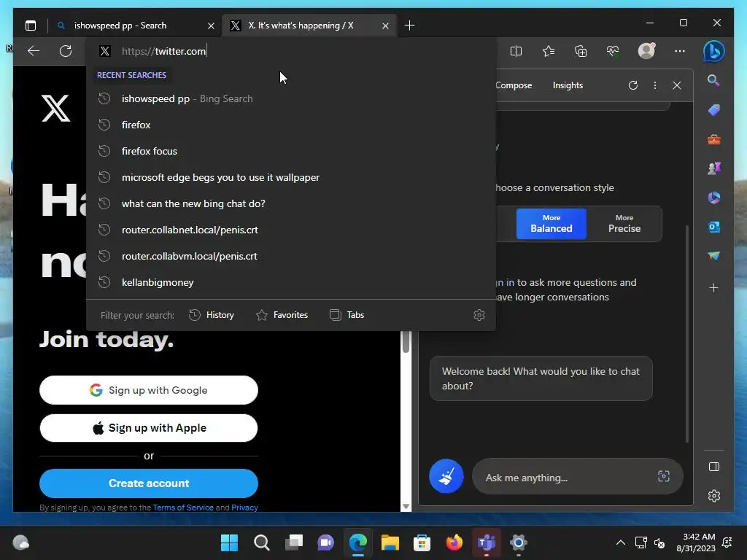
Task: Toggle the Bing chat sidebar button
Action: 713,51
